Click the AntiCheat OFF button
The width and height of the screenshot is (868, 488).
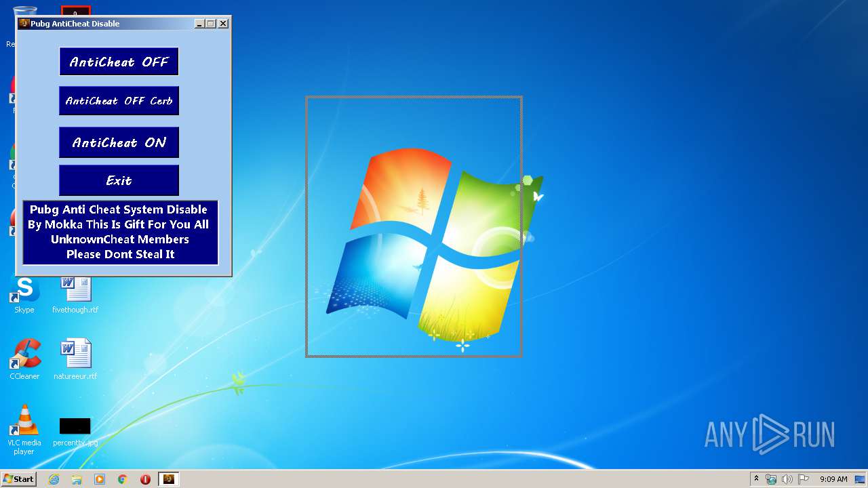[x=119, y=62]
